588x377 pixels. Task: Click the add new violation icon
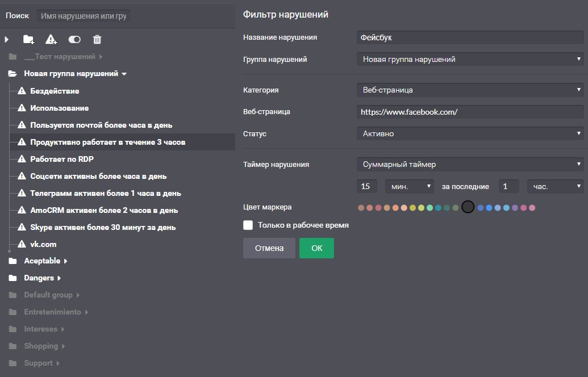click(51, 39)
